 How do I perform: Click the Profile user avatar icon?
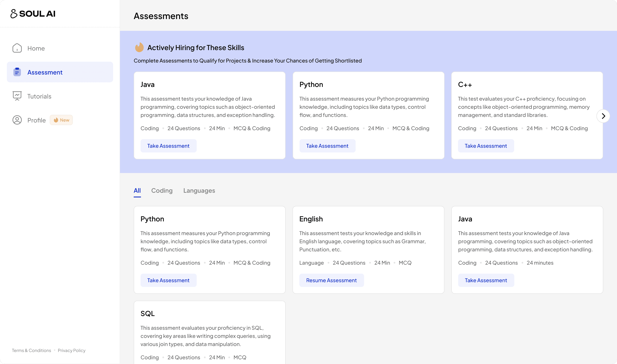tap(17, 120)
